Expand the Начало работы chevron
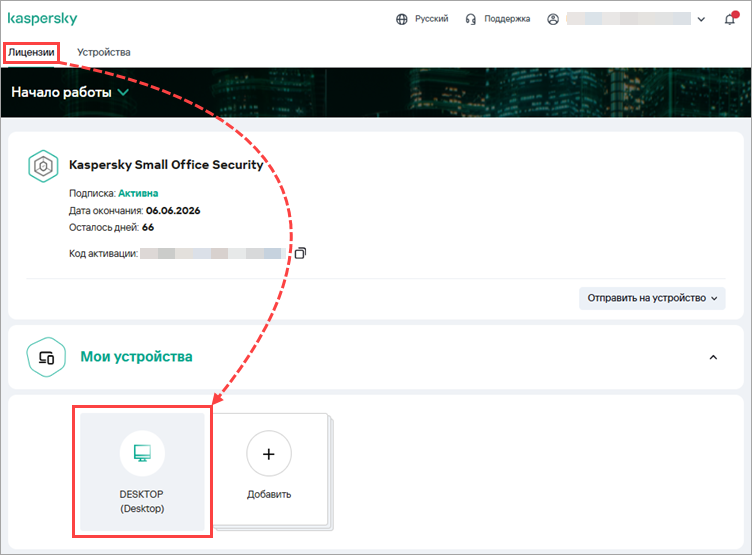Image resolution: width=752 pixels, height=555 pixels. point(123,92)
